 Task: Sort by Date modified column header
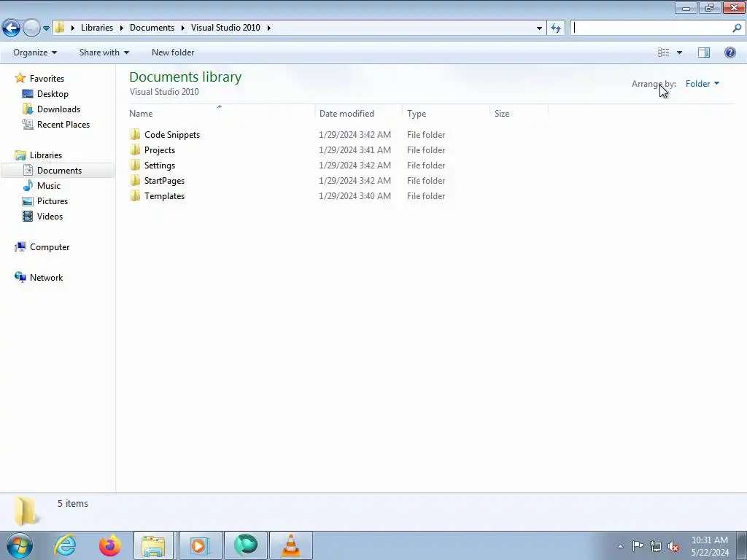358,113
